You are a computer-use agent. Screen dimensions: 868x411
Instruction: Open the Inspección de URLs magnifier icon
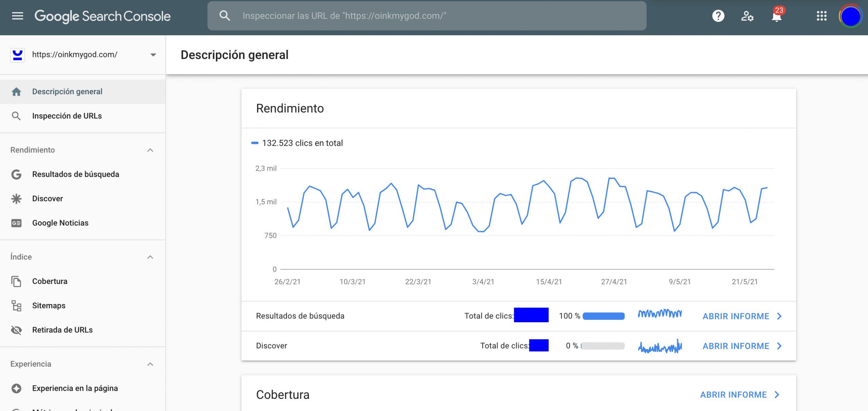click(17, 116)
